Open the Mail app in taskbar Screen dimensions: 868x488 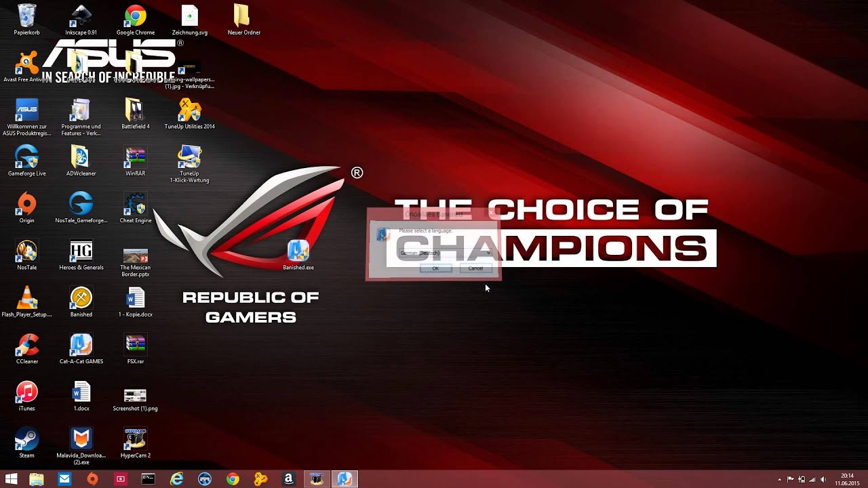[x=64, y=479]
